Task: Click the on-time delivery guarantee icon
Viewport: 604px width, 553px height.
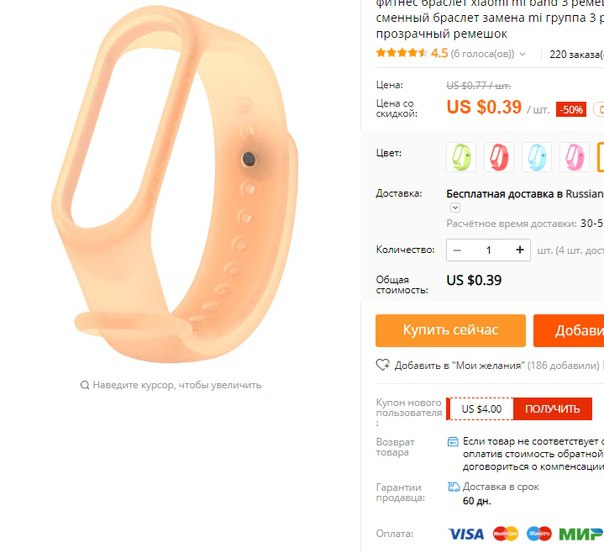Action: (x=454, y=487)
